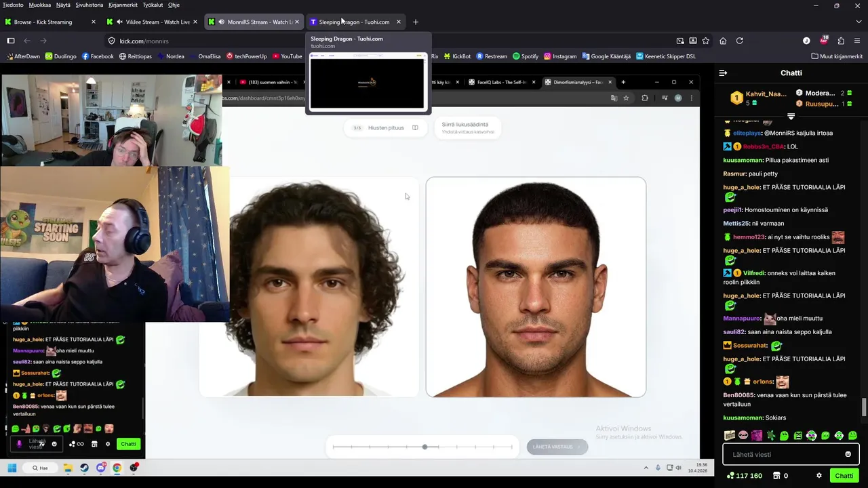Click the Lähetä viesti message field
Viewport: 868px width, 488px height.
coord(791,454)
